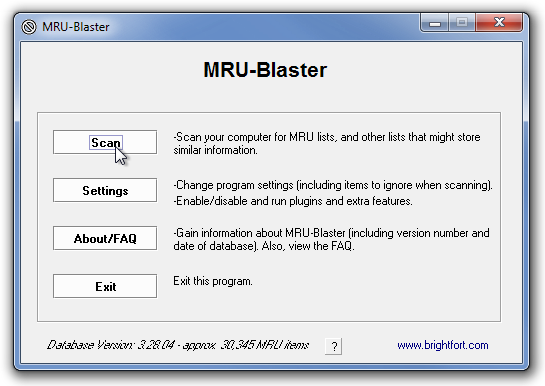The image size is (545, 386).
Task: Click the MRU-Blaster title bar app icon
Action: pyautogui.click(x=29, y=27)
